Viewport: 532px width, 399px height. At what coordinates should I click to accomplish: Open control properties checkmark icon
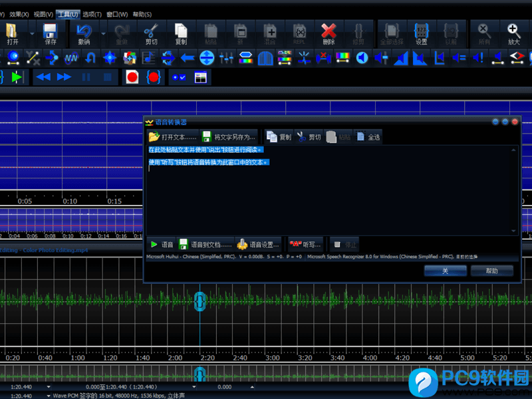click(179, 77)
